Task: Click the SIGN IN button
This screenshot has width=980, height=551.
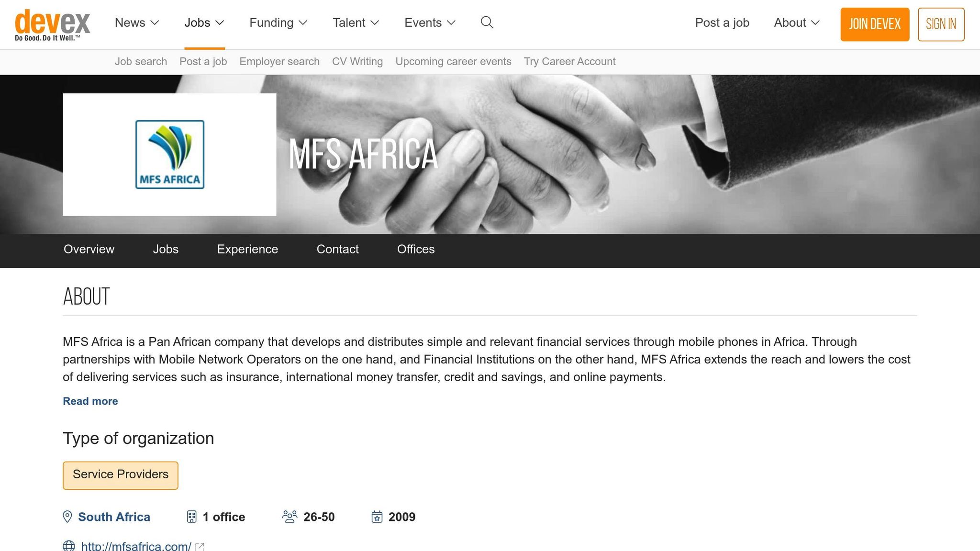Action: tap(941, 24)
